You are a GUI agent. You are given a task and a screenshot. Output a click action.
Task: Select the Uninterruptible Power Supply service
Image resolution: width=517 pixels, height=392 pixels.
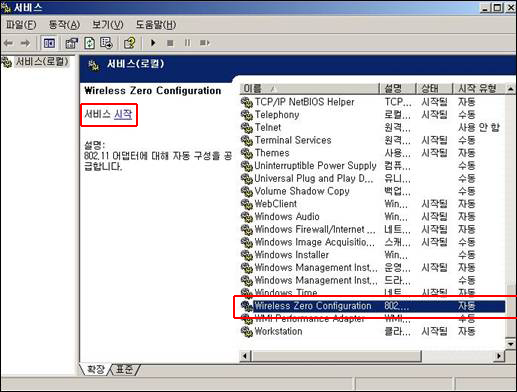373,166
